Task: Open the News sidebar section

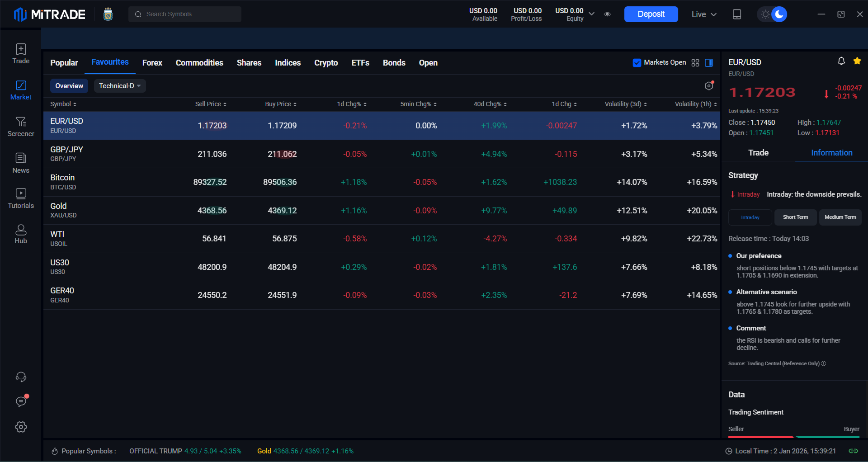Action: click(x=21, y=163)
